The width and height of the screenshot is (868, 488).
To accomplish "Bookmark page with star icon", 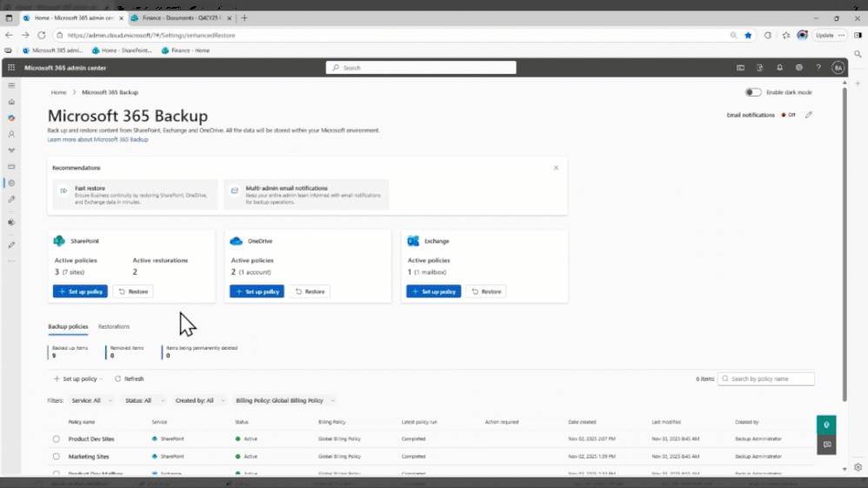I will tap(748, 35).
